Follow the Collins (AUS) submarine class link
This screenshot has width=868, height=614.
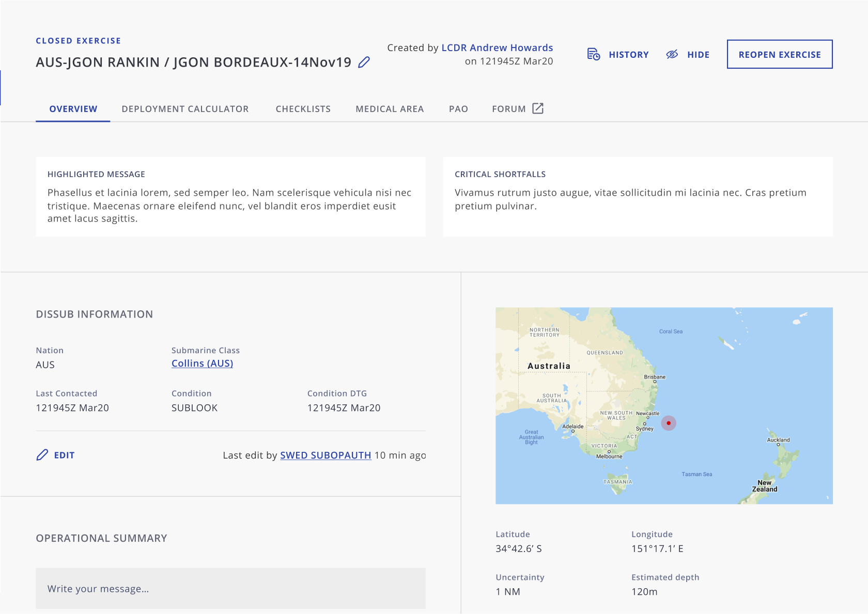click(202, 364)
